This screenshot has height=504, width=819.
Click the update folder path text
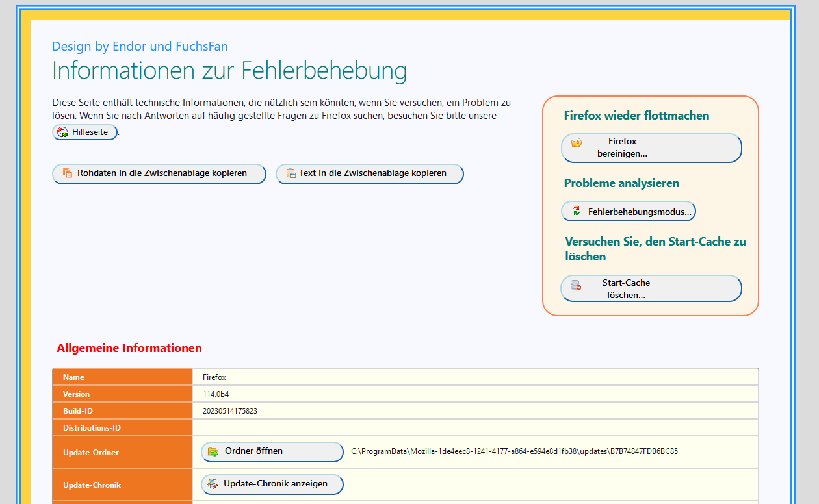point(514,451)
